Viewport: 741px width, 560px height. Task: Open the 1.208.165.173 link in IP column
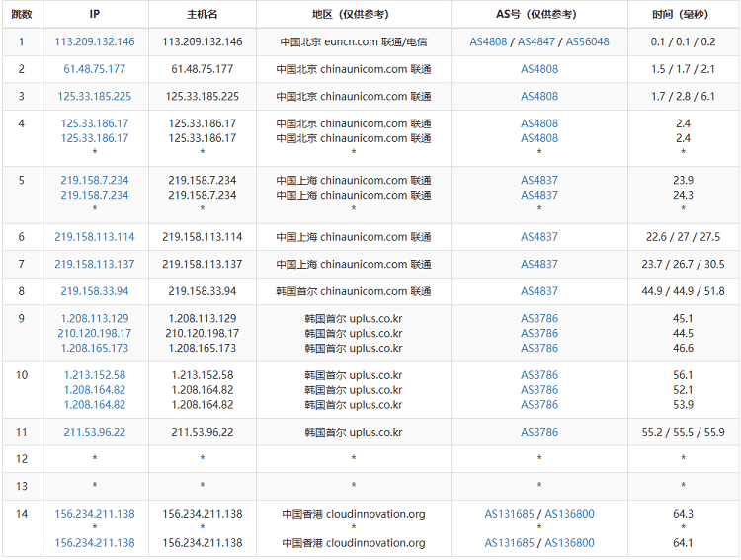95,348
